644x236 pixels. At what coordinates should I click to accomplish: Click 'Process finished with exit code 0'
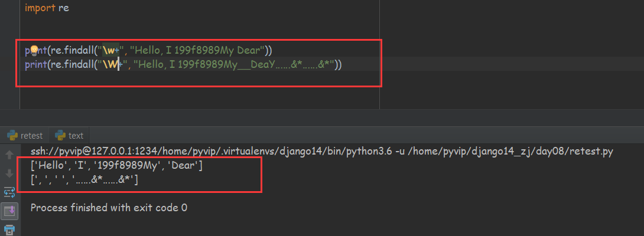[109, 207]
